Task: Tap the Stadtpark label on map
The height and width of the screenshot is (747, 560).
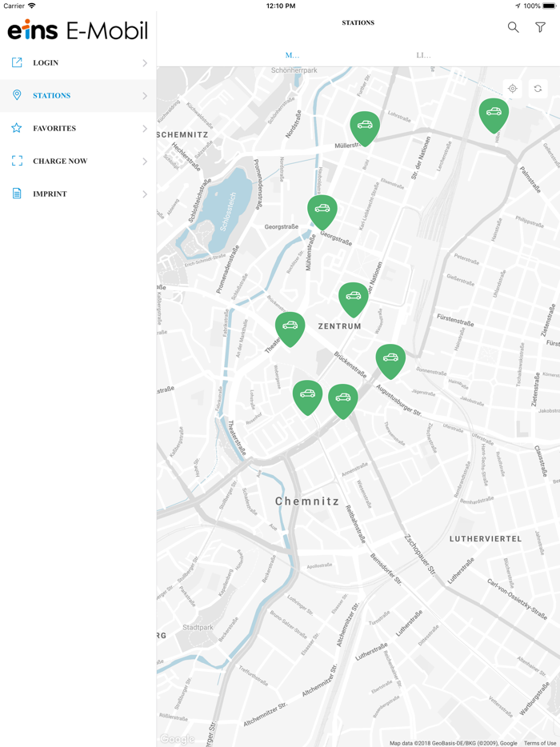Action: click(x=198, y=627)
